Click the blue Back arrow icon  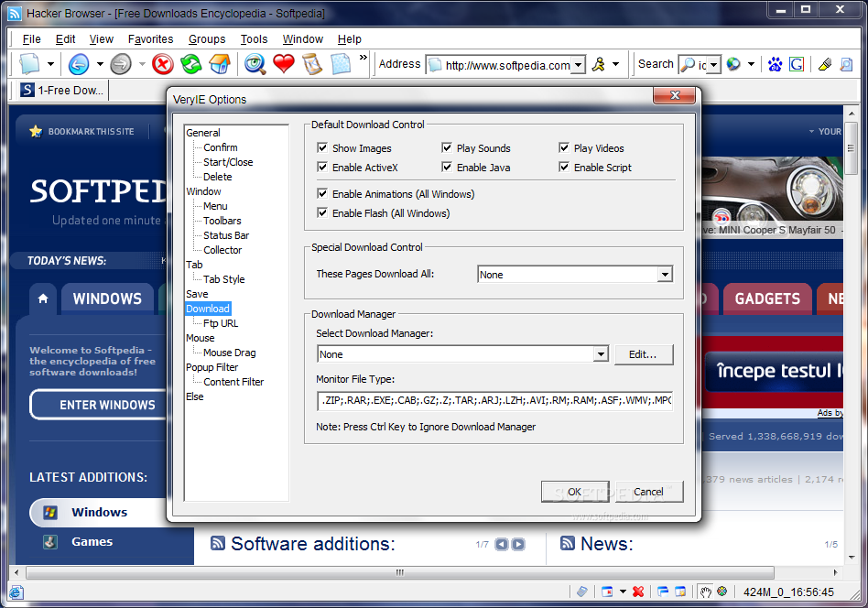[x=78, y=64]
